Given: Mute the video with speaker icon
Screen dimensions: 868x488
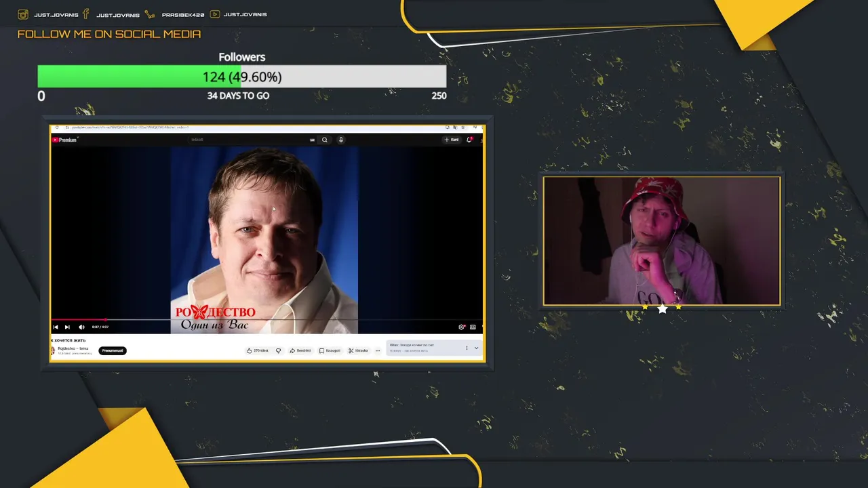Looking at the screenshot, I should point(81,327).
